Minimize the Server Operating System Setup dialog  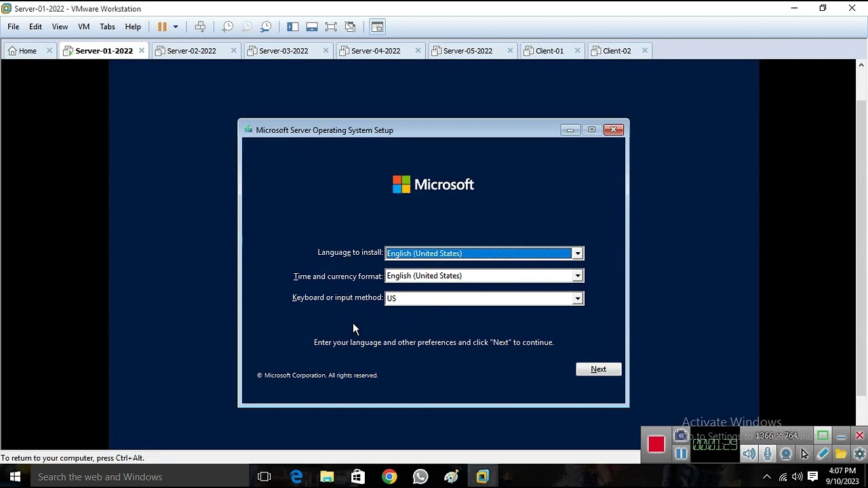click(570, 129)
